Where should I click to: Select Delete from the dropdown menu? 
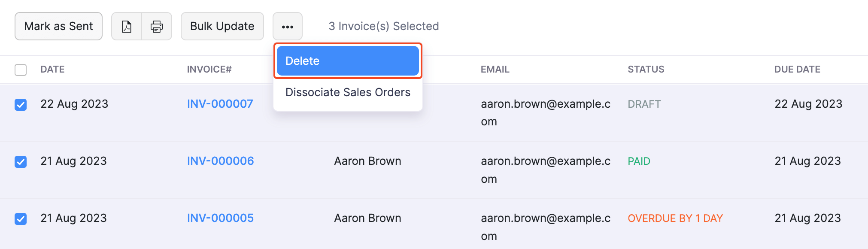pyautogui.click(x=347, y=61)
